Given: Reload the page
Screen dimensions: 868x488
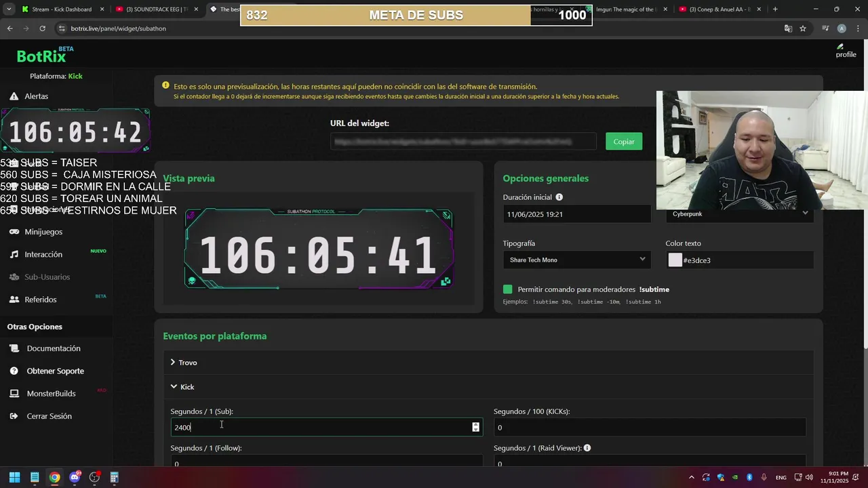Looking at the screenshot, I should (42, 28).
